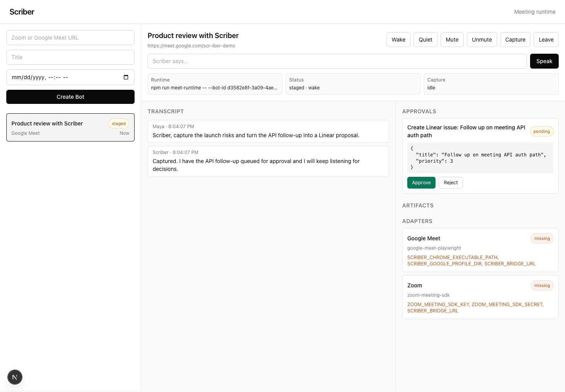
Task: Focus the Scriber says text field
Action: click(337, 61)
